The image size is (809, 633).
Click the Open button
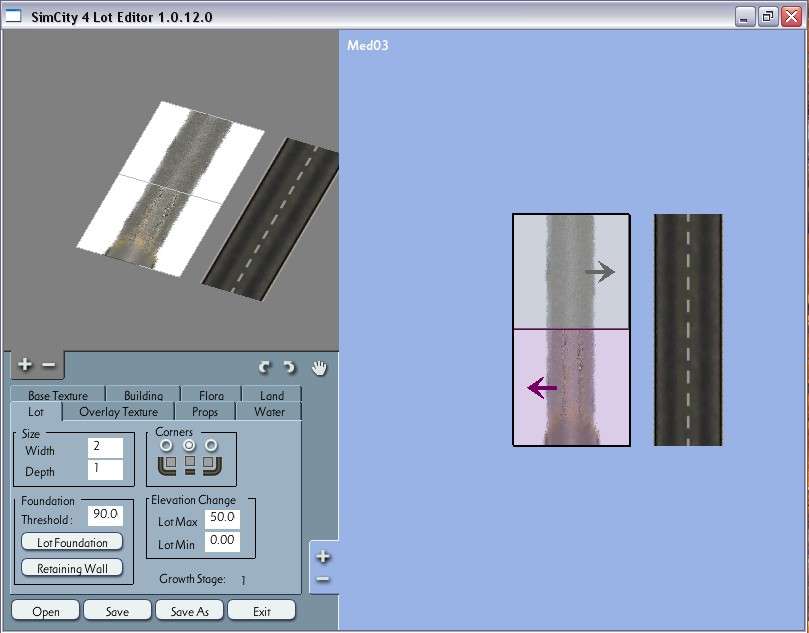[x=45, y=611]
